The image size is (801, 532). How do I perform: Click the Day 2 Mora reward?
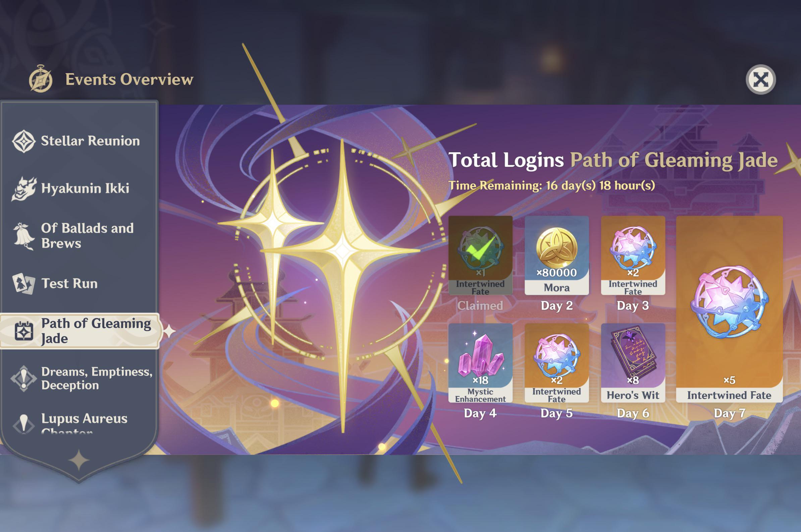coord(557,255)
